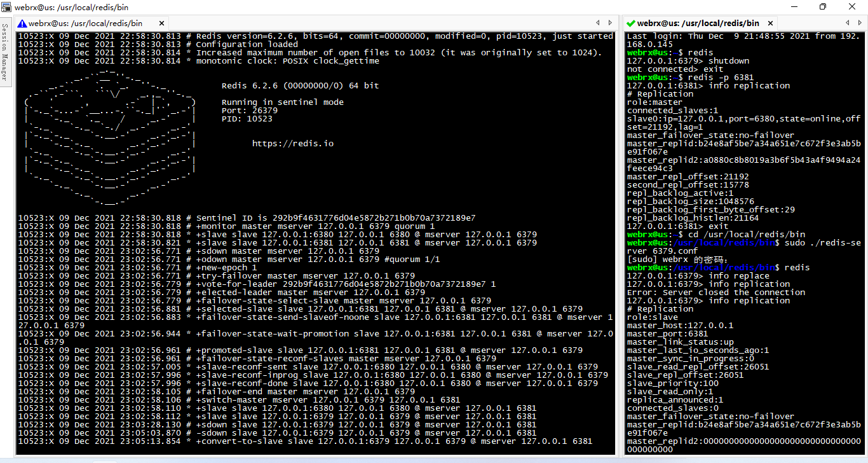
Task: Click the 'master_port:6381' output line
Action: pos(667,334)
